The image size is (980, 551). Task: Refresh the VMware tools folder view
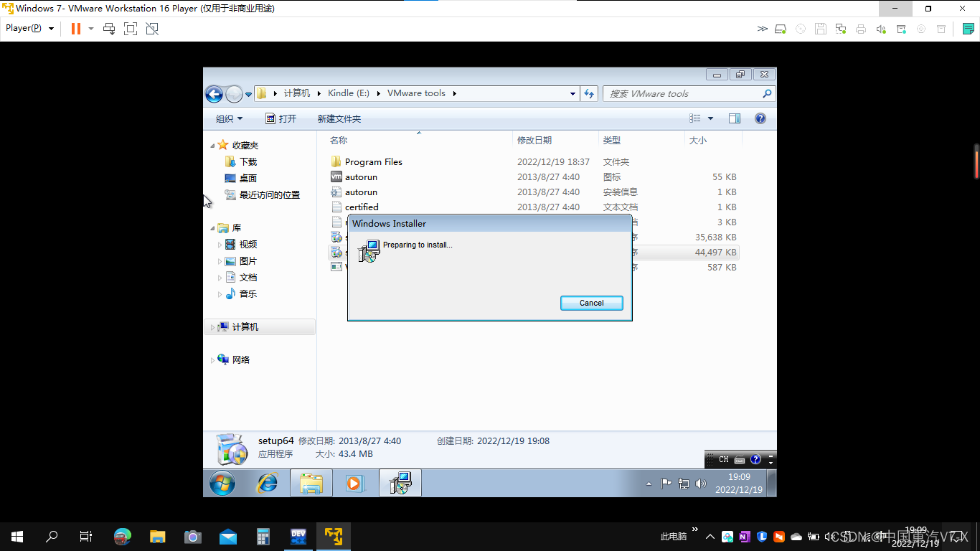[589, 94]
